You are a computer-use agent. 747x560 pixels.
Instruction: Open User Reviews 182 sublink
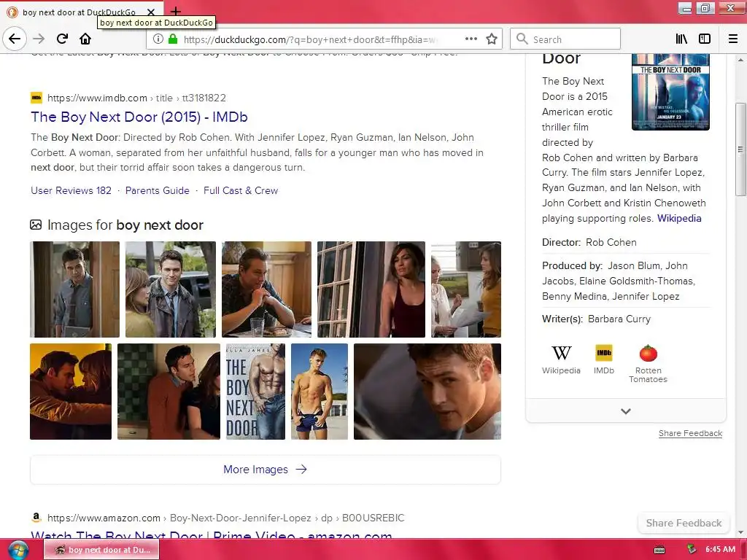tap(71, 190)
